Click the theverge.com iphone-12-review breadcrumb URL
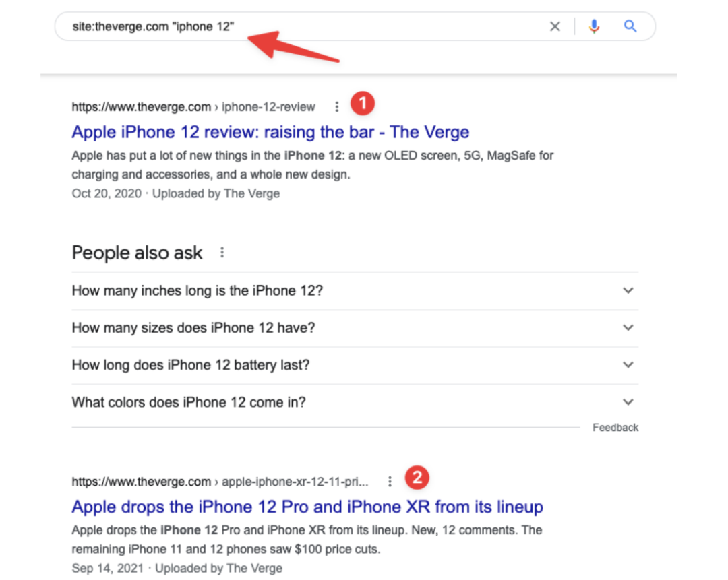 pyautogui.click(x=193, y=107)
